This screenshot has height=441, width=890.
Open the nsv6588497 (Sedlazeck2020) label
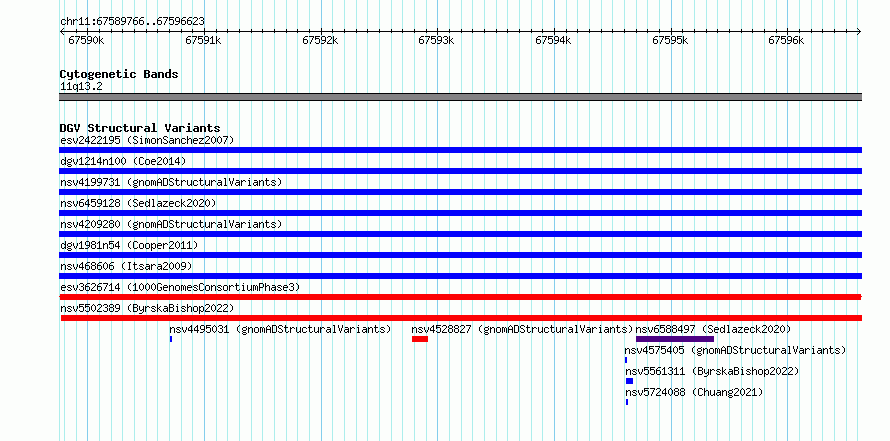click(713, 329)
